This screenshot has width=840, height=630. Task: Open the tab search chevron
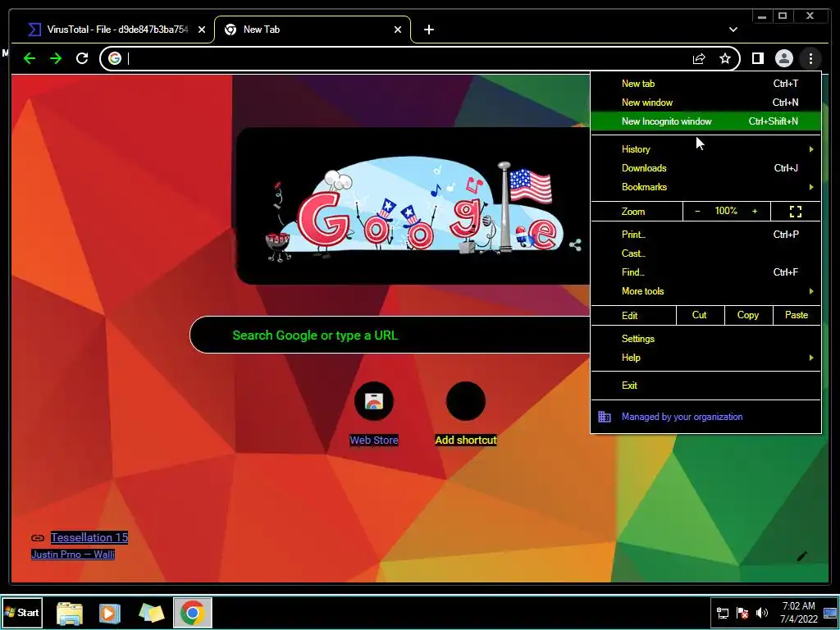(733, 30)
